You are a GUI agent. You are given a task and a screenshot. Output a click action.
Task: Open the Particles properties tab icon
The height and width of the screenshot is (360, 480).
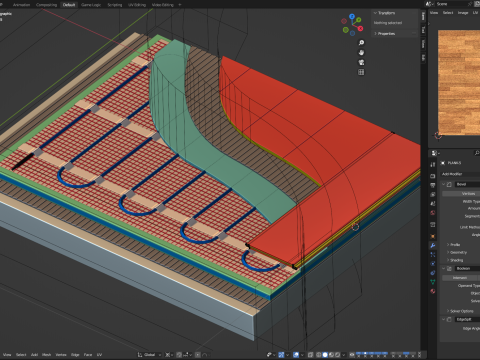coord(433,254)
